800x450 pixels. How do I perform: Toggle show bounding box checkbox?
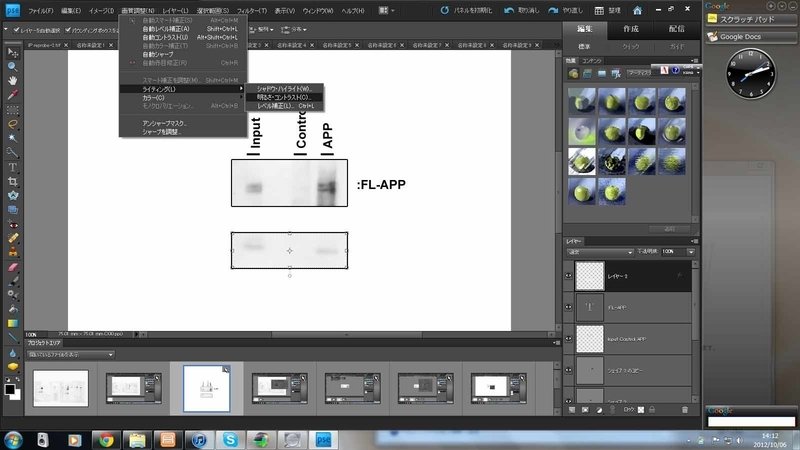pyautogui.click(x=68, y=30)
